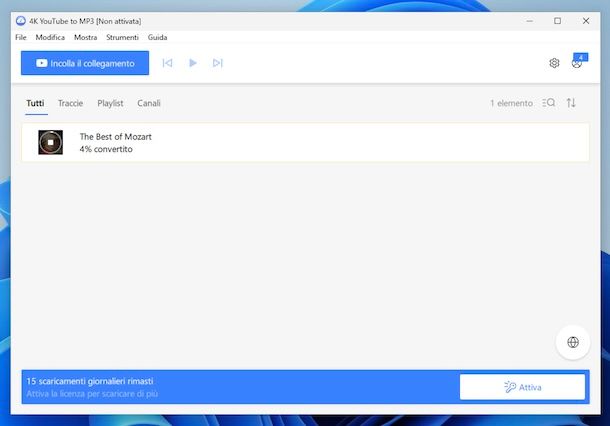
Task: Open the Mostra menu
Action: [x=86, y=37]
